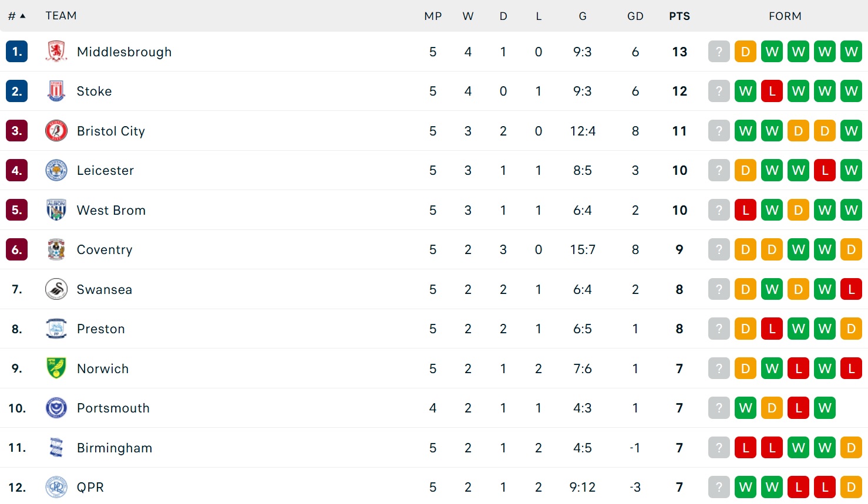Click QPR's orange D form badge
The width and height of the screenshot is (868, 504).
(x=851, y=487)
